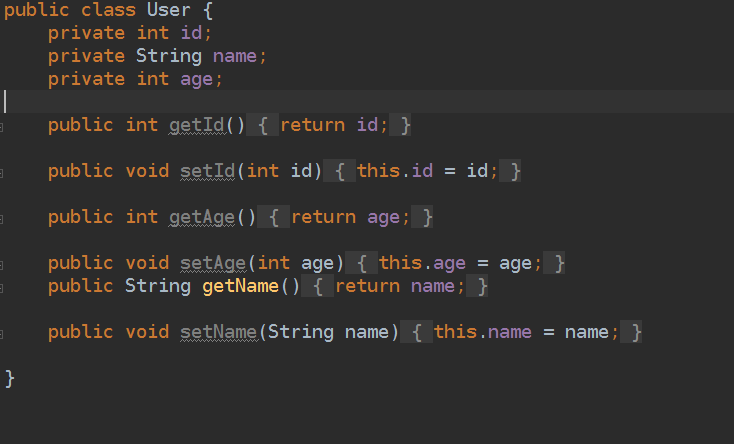The width and height of the screenshot is (734, 444).
Task: Place cursor on the getAge method name
Action: coord(202,217)
